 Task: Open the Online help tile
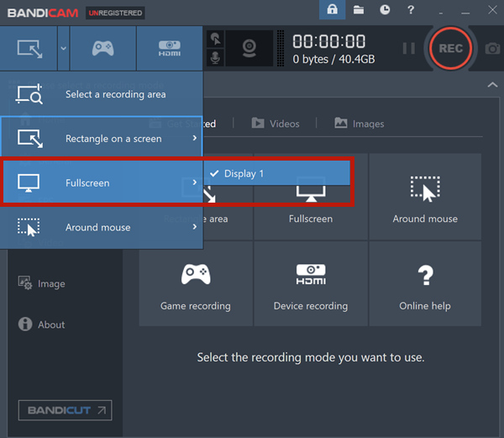coord(425,283)
